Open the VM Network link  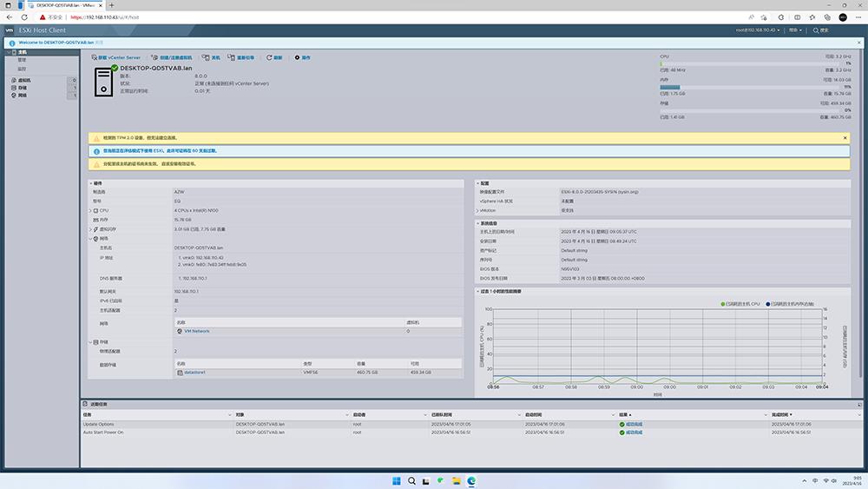click(196, 331)
